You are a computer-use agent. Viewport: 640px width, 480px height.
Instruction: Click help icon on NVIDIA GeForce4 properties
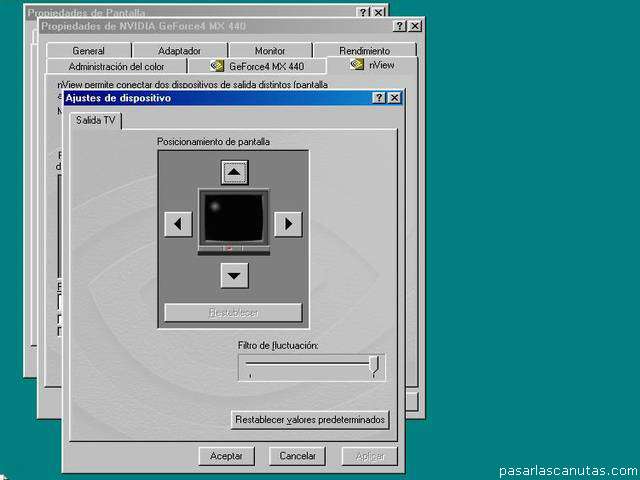click(x=400, y=25)
